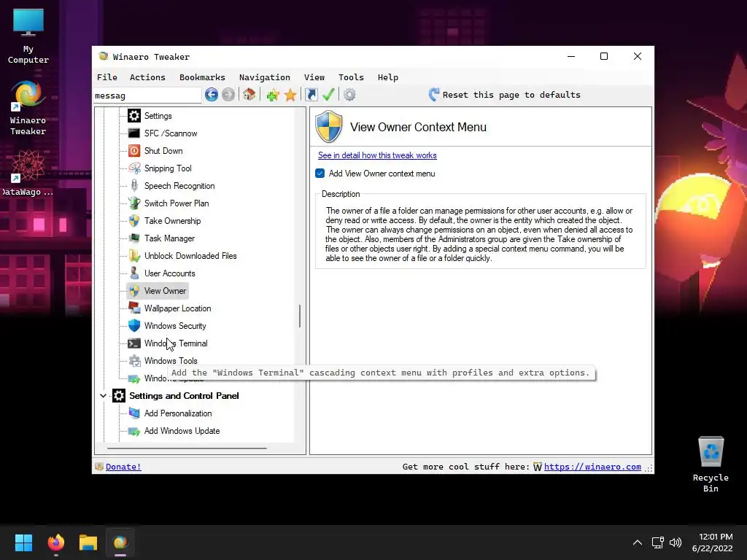Collapse Settings and Control Panel group

[x=103, y=396]
